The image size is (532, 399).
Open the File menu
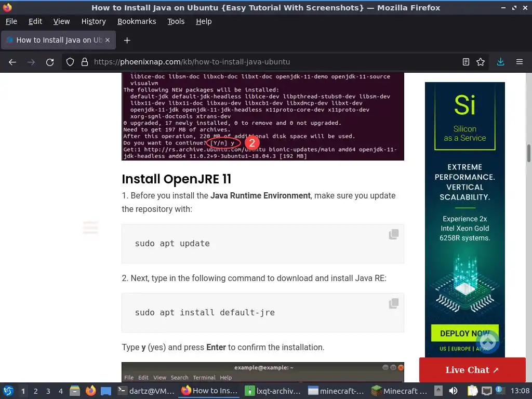pyautogui.click(x=11, y=21)
